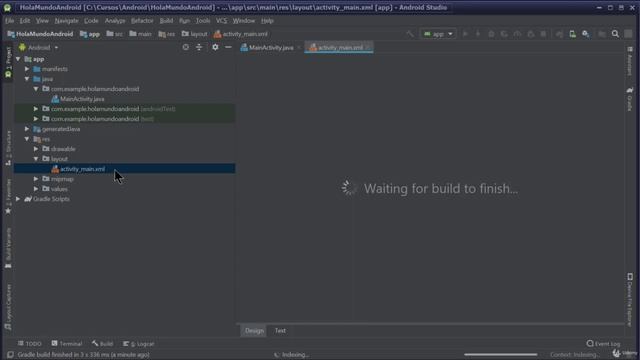Click the Stop process icon in toolbar
640x360 pixels.
pyautogui.click(x=543, y=34)
